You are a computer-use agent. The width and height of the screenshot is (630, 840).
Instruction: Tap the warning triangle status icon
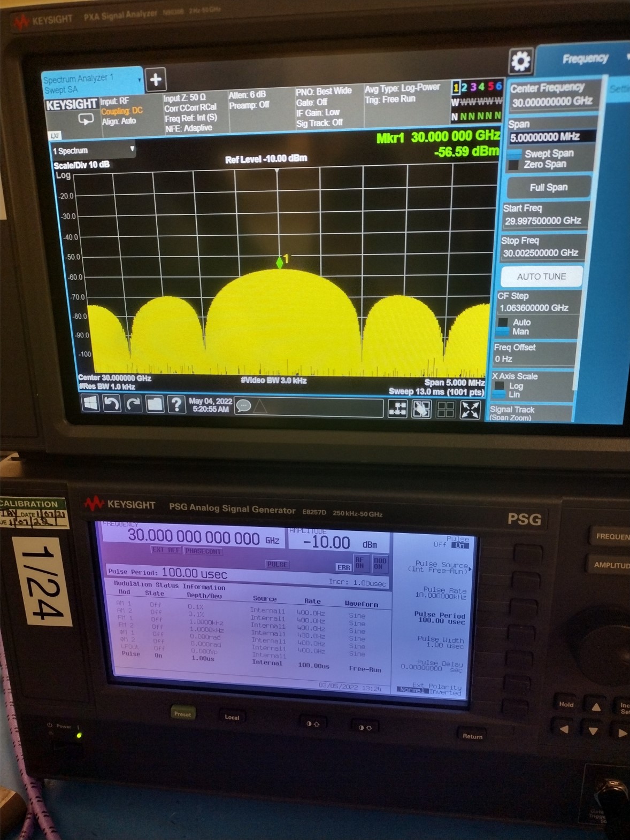click(260, 407)
